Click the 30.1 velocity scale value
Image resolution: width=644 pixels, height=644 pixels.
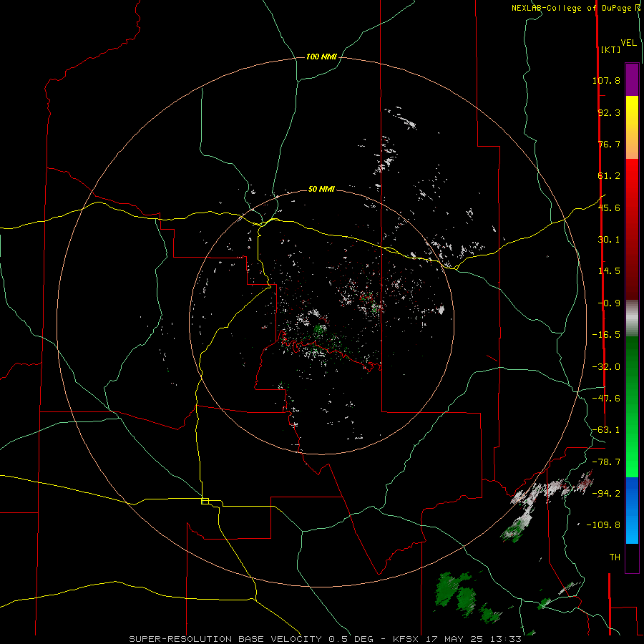tap(609, 240)
